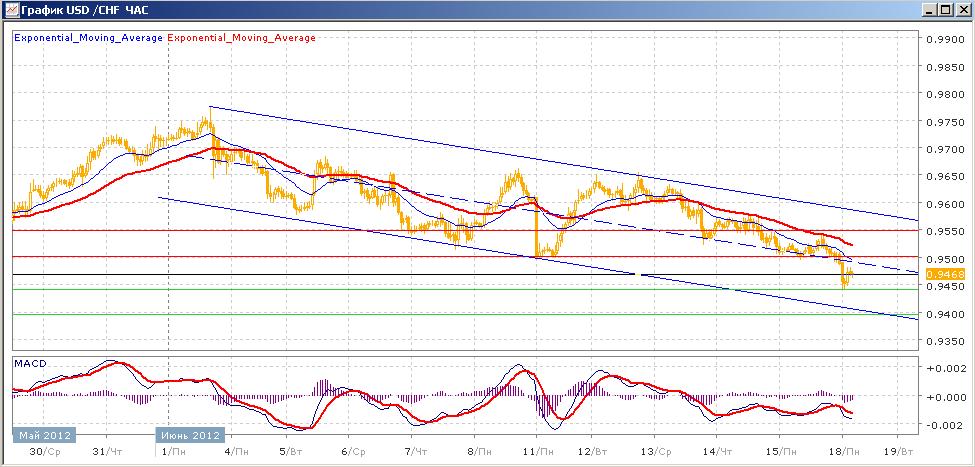Click the +0.000 MACD scale value

946,397
